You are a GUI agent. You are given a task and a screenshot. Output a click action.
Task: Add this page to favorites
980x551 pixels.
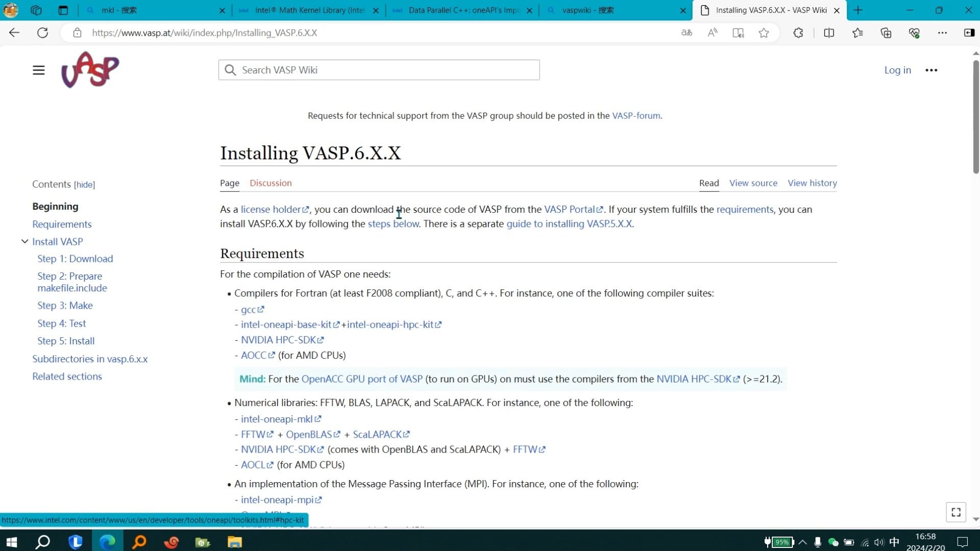point(764,33)
